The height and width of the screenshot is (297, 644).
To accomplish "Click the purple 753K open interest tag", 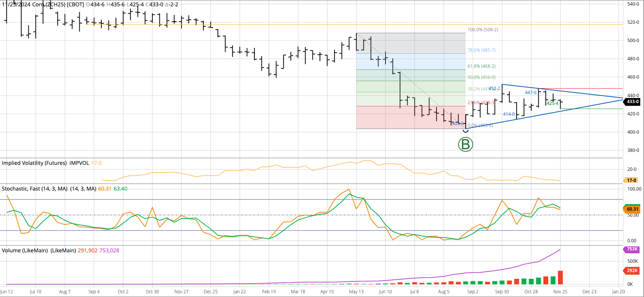I will 632,249.
